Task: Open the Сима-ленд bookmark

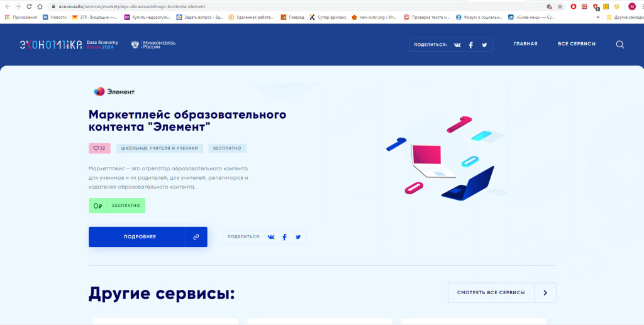Action: tap(531, 17)
